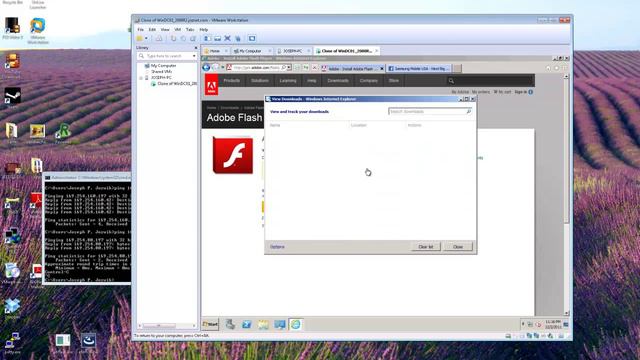This screenshot has height=360, width=640.
Task: Open Downloads in the Adobe navigation bar
Action: click(338, 81)
